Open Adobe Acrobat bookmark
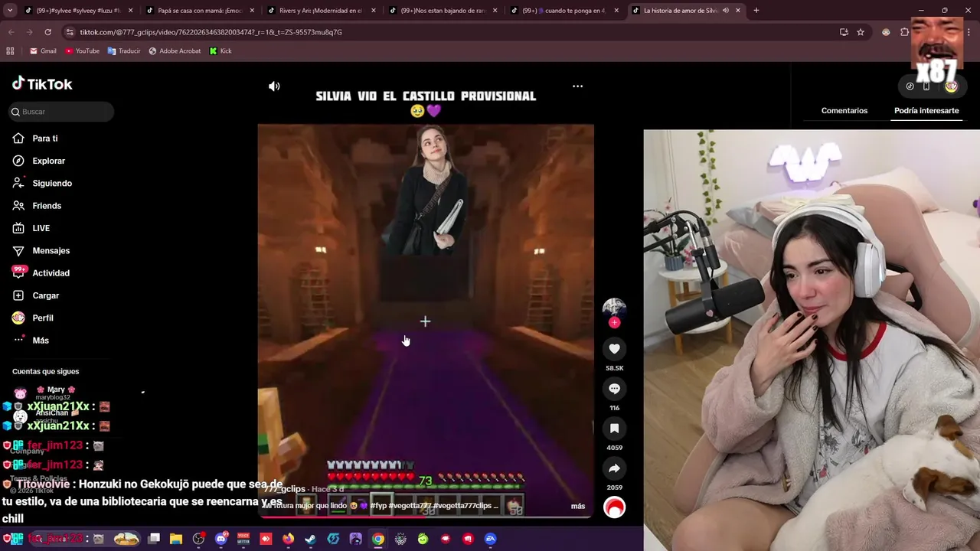Viewport: 980px width, 551px height. pyautogui.click(x=175, y=51)
